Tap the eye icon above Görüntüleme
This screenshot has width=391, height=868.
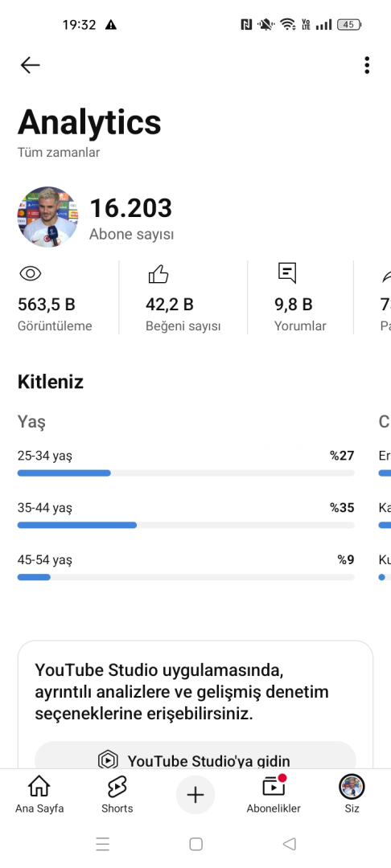pyautogui.click(x=31, y=273)
